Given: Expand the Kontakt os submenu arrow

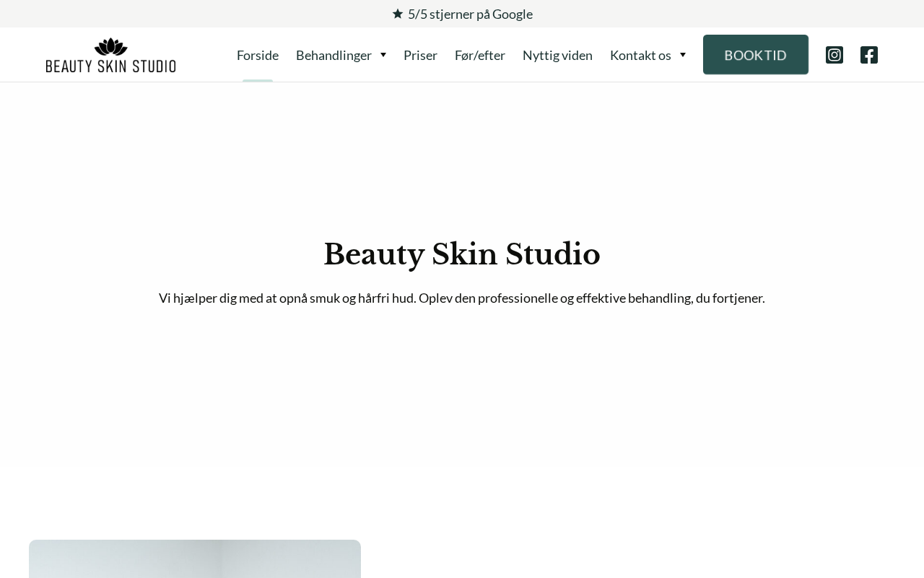Looking at the screenshot, I should pyautogui.click(x=683, y=55).
